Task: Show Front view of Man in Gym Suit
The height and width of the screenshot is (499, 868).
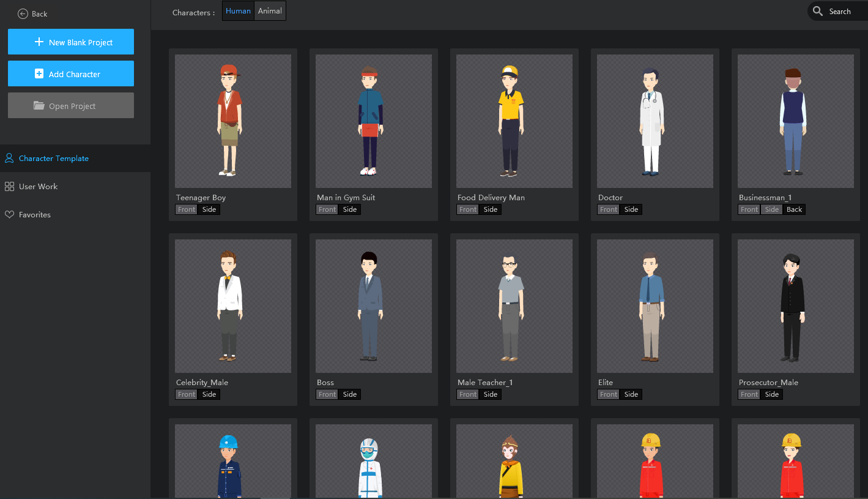Action: click(327, 209)
